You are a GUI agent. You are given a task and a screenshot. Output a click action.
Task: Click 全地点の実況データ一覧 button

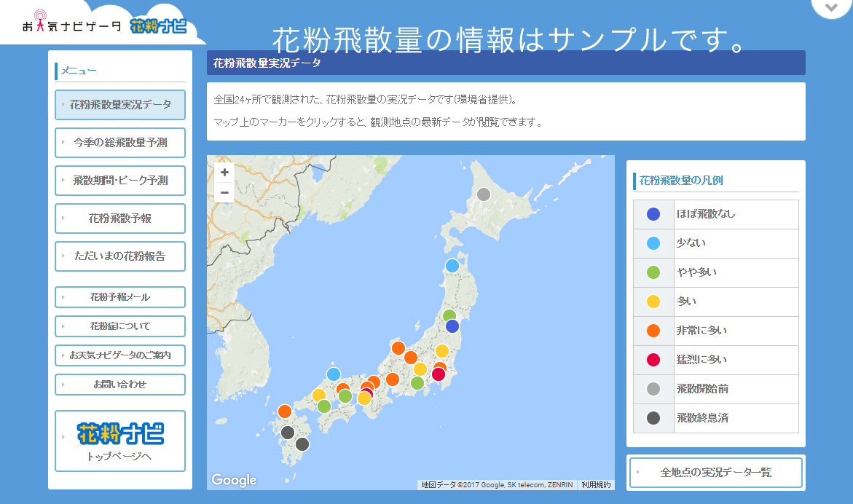(715, 473)
